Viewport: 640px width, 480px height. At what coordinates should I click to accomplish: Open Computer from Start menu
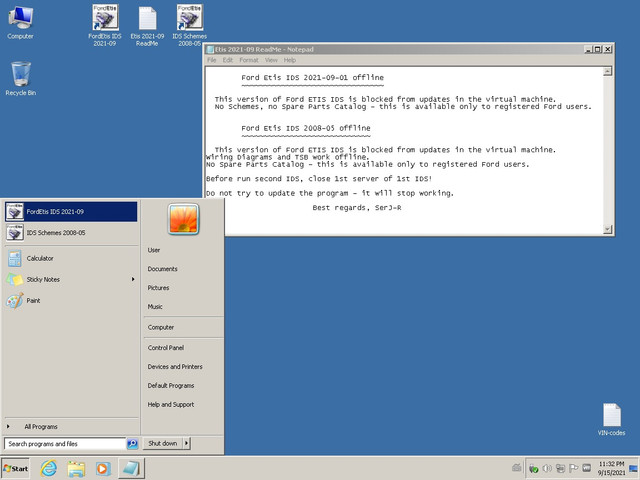[161, 327]
